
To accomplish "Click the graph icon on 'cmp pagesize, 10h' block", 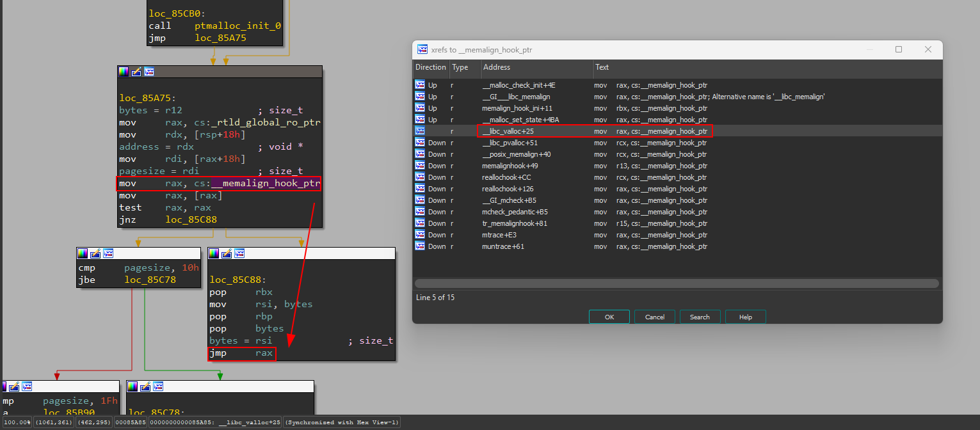I will [108, 253].
